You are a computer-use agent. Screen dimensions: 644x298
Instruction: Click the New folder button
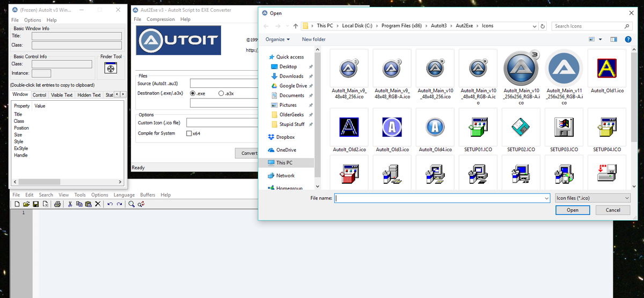click(314, 39)
